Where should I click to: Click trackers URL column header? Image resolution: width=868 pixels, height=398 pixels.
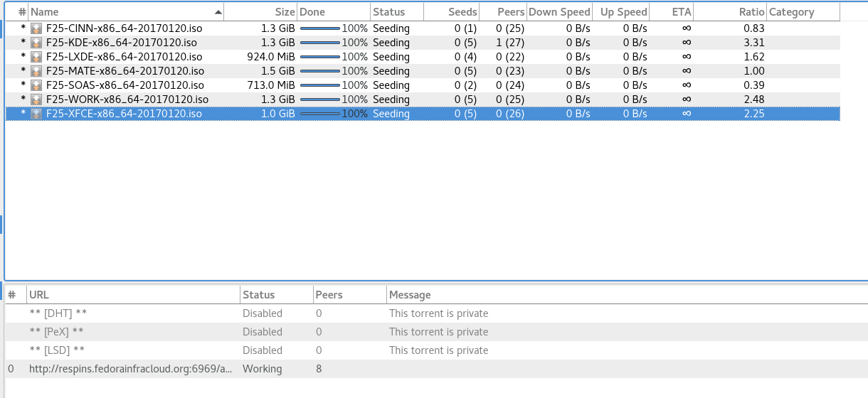[133, 294]
